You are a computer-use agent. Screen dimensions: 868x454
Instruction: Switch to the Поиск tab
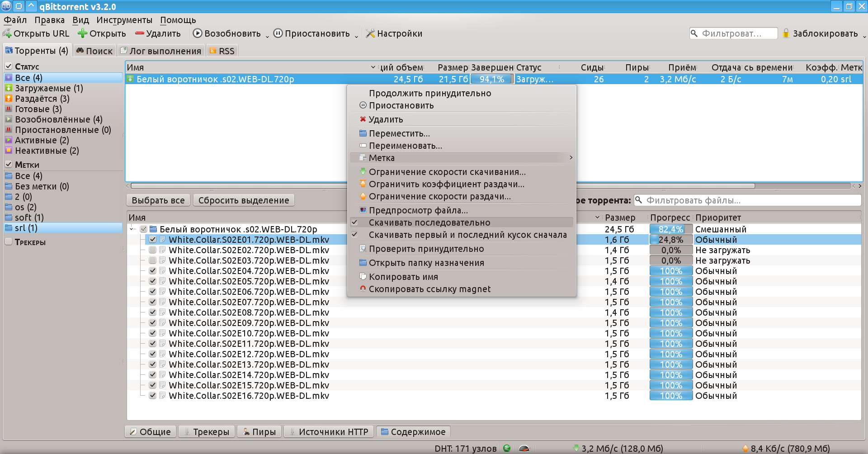94,51
